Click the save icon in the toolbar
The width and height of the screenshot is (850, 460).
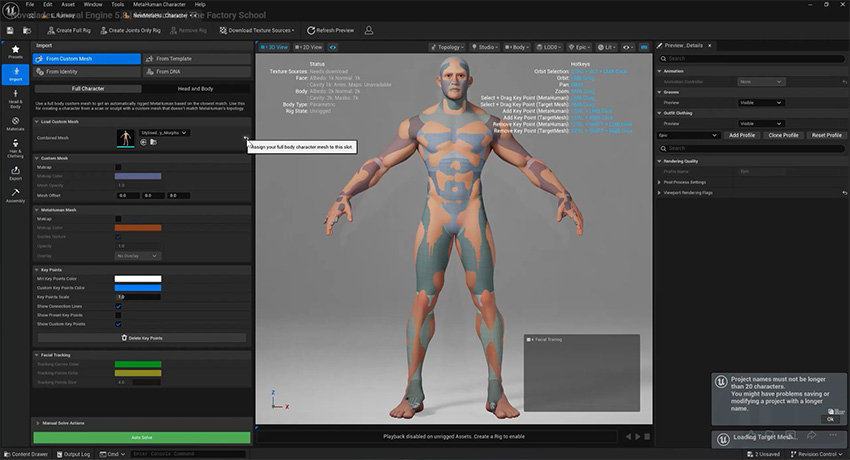coord(10,30)
